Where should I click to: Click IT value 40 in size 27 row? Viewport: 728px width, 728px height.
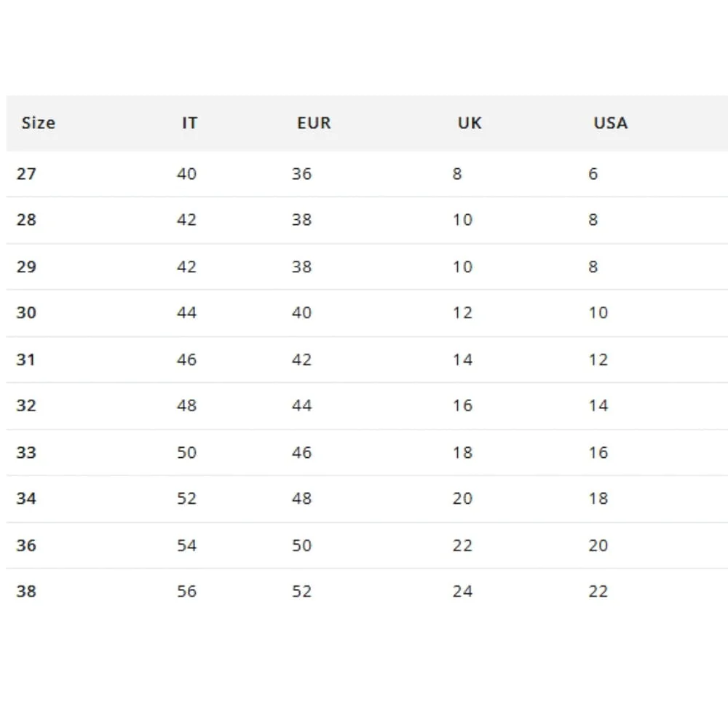pos(186,174)
